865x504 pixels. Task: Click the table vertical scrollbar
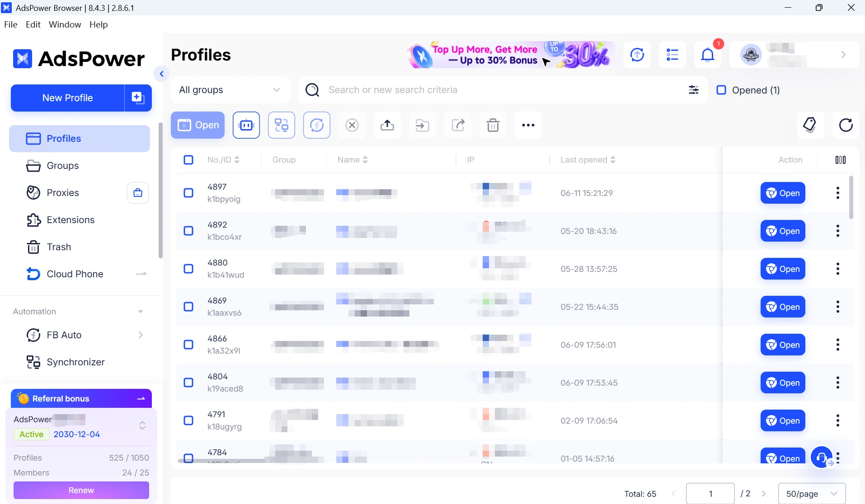click(851, 197)
